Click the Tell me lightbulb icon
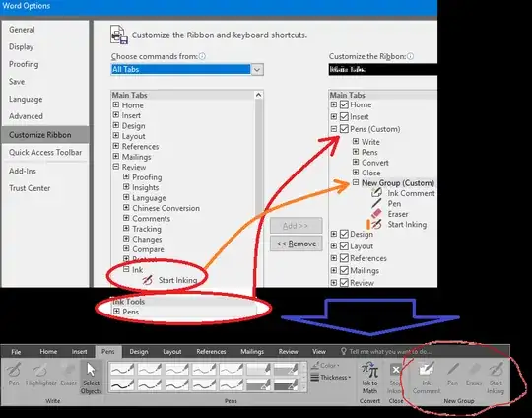Image resolution: width=532 pixels, height=418 pixels. pyautogui.click(x=344, y=351)
